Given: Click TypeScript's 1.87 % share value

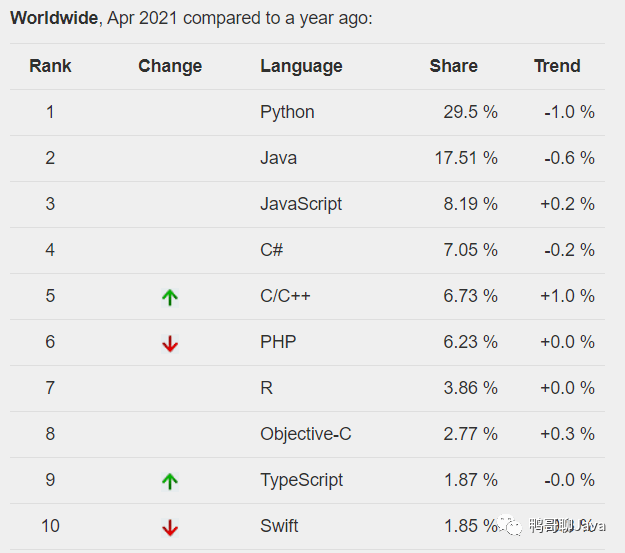Looking at the screenshot, I should tap(470, 480).
